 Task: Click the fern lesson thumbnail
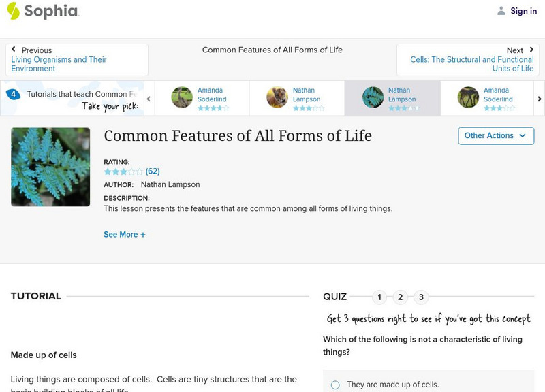[x=50, y=167]
